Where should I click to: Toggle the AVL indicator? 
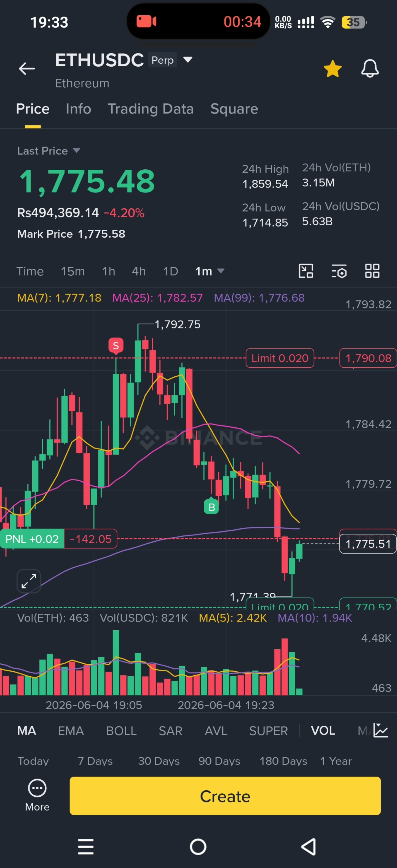(216, 731)
